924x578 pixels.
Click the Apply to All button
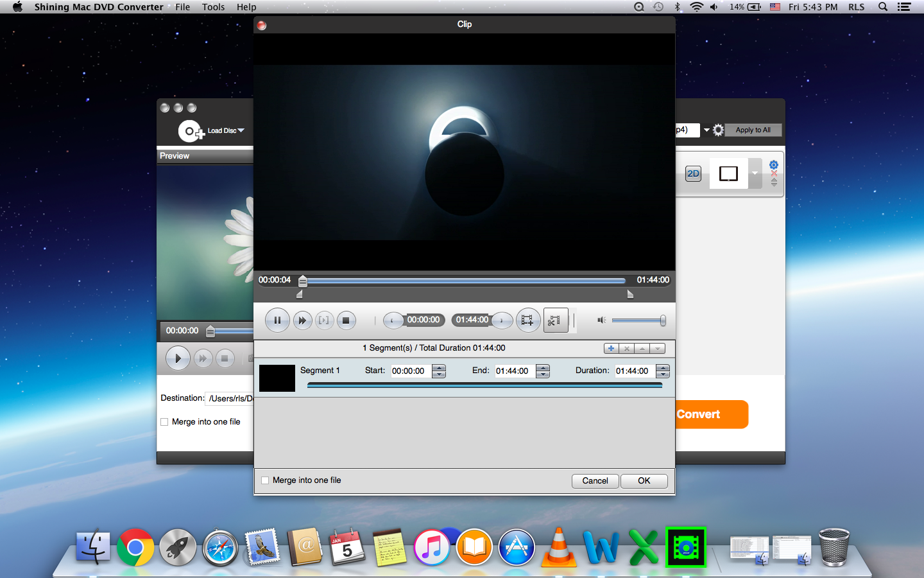pos(753,130)
